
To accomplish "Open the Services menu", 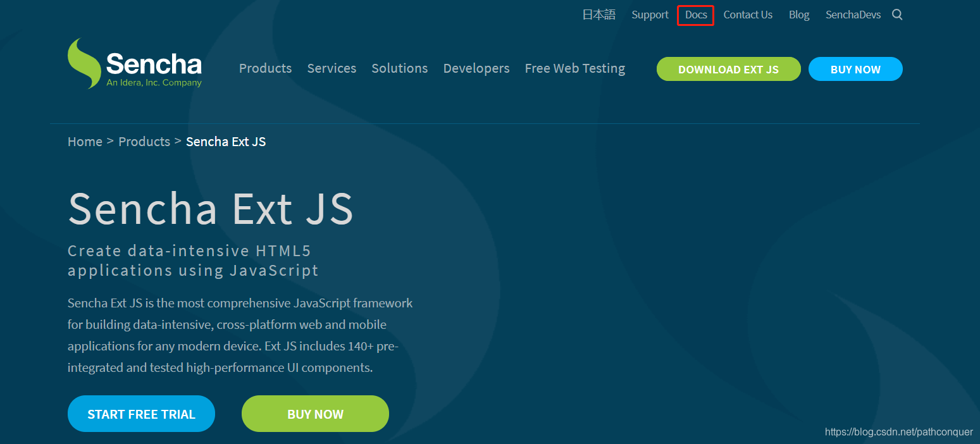I will [x=332, y=68].
